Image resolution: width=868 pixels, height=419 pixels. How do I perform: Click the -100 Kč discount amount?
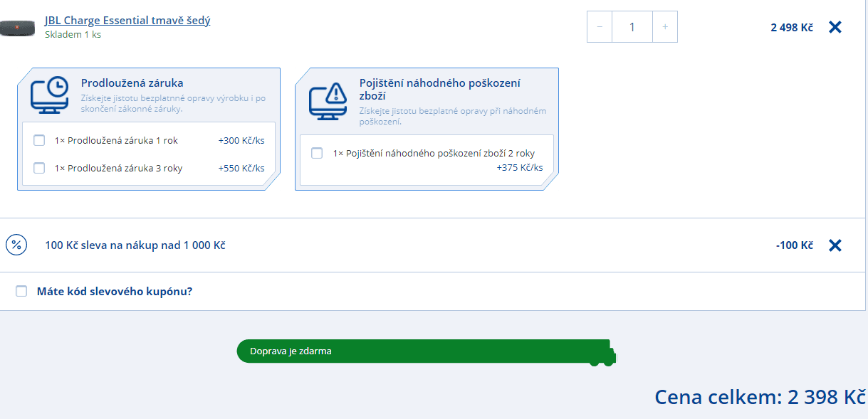pos(795,245)
